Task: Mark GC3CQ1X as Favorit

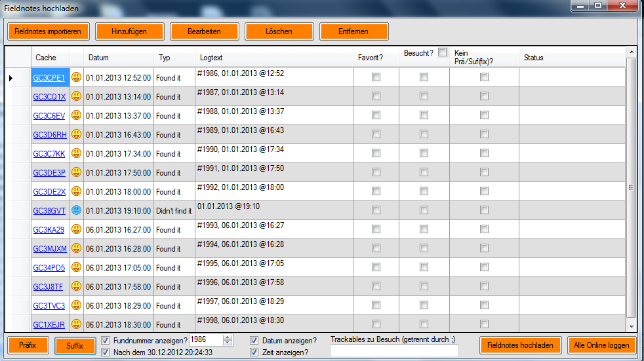Action: click(376, 96)
